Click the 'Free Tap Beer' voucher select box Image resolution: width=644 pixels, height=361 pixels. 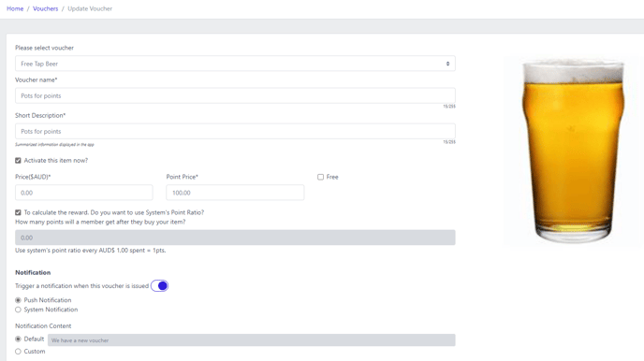coord(235,64)
